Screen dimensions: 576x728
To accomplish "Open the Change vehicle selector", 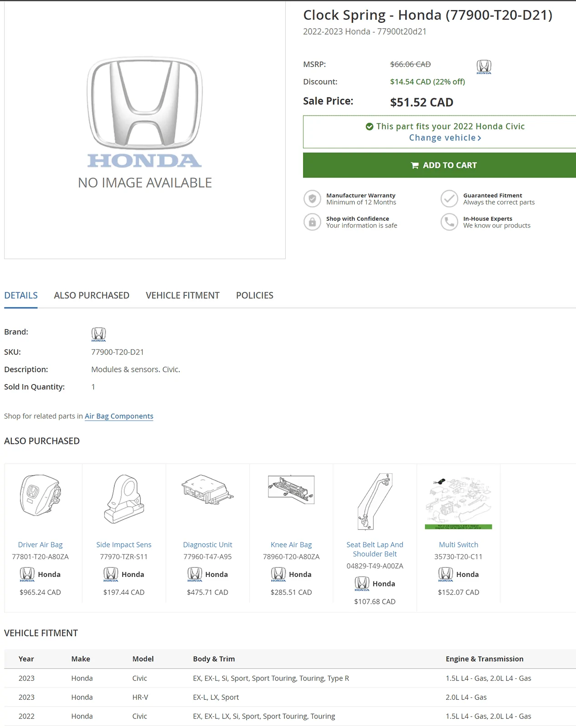I will point(445,138).
